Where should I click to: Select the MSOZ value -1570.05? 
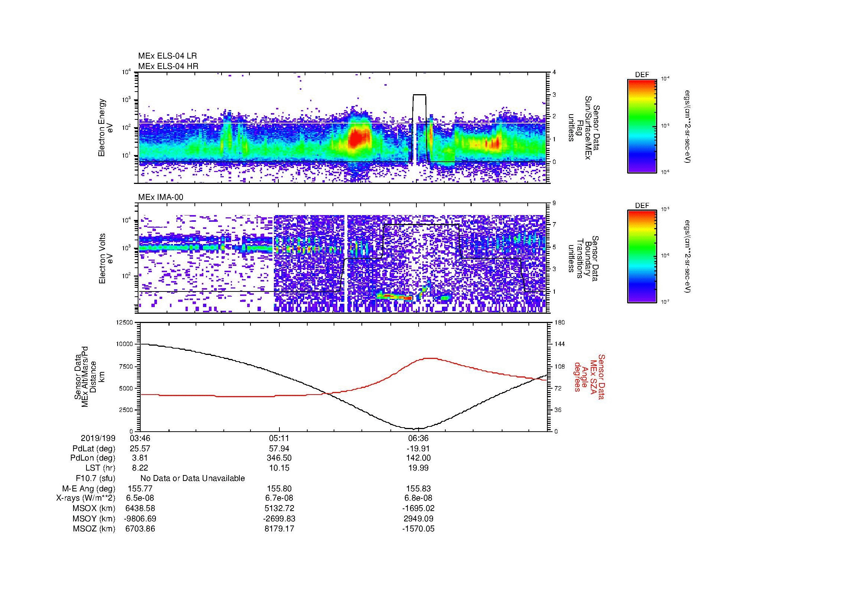tap(418, 529)
